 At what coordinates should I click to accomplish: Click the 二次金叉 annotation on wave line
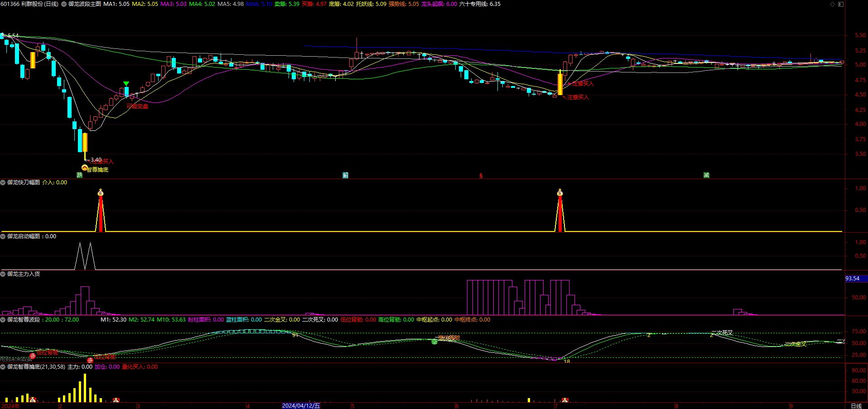click(x=796, y=344)
